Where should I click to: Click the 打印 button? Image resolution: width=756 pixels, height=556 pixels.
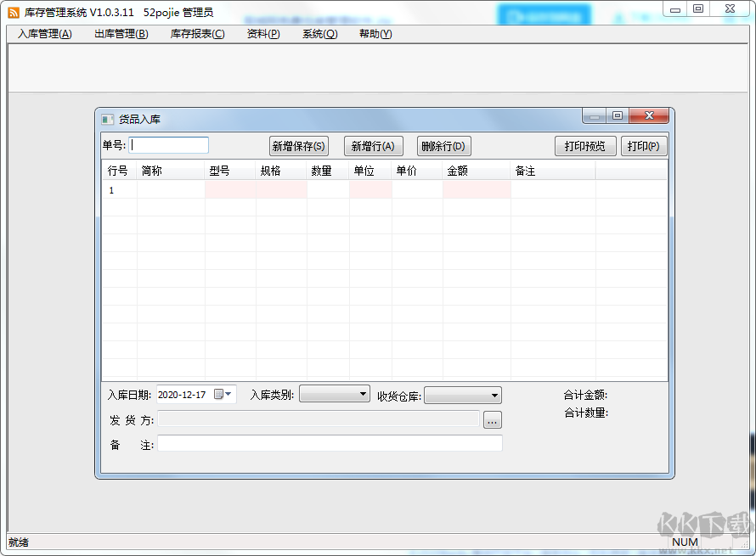tap(645, 145)
